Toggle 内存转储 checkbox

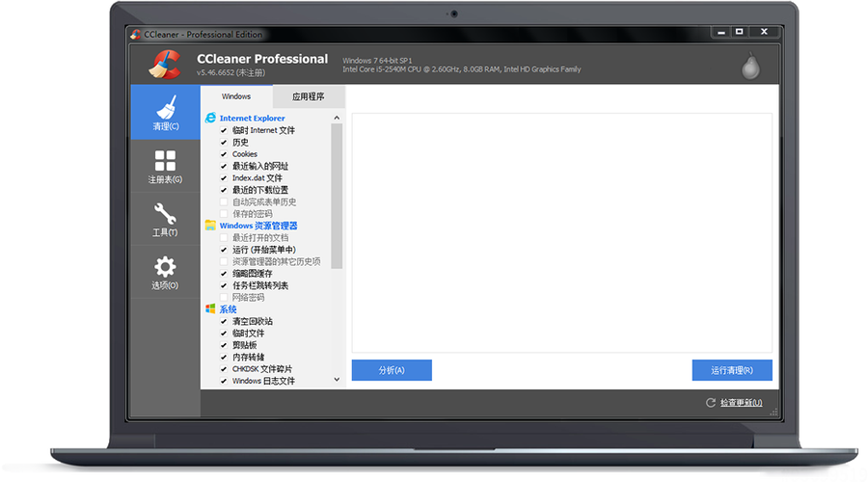click(x=224, y=357)
